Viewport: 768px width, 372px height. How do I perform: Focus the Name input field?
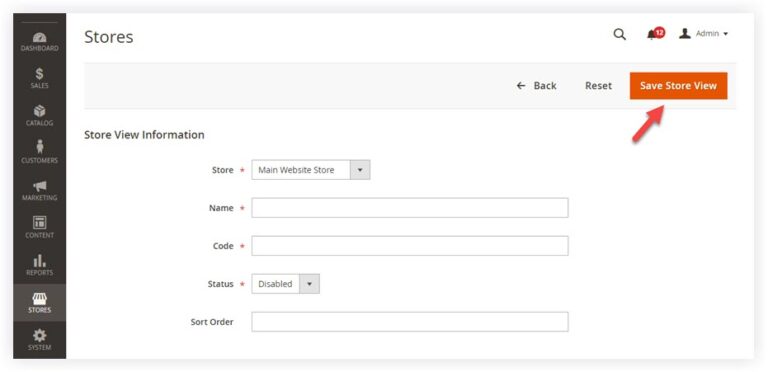410,208
